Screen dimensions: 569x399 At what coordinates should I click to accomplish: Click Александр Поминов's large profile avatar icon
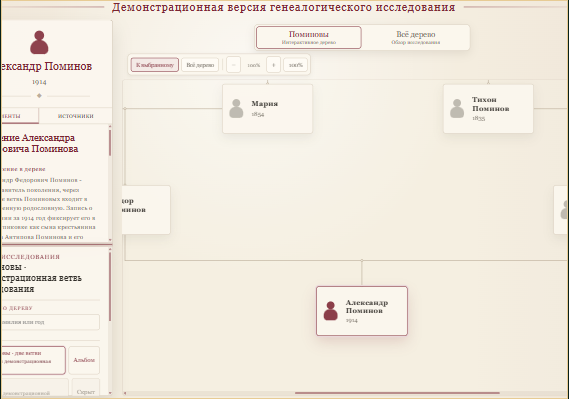click(x=39, y=42)
